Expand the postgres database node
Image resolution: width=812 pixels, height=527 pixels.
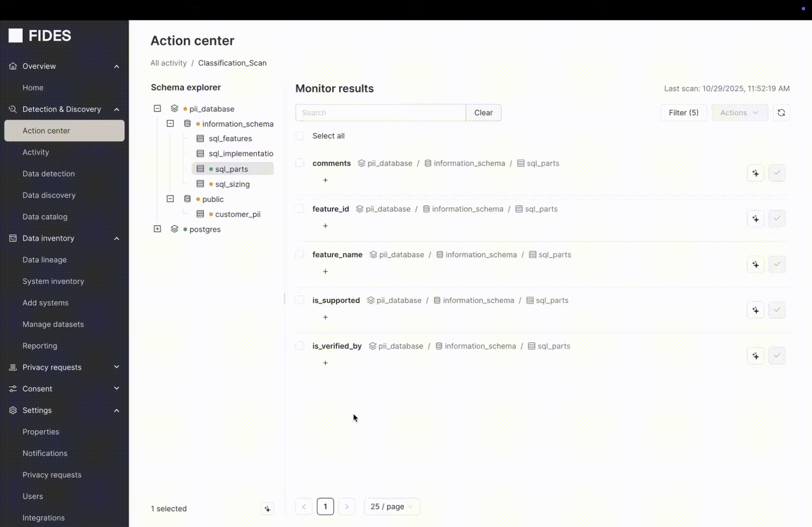(x=157, y=229)
